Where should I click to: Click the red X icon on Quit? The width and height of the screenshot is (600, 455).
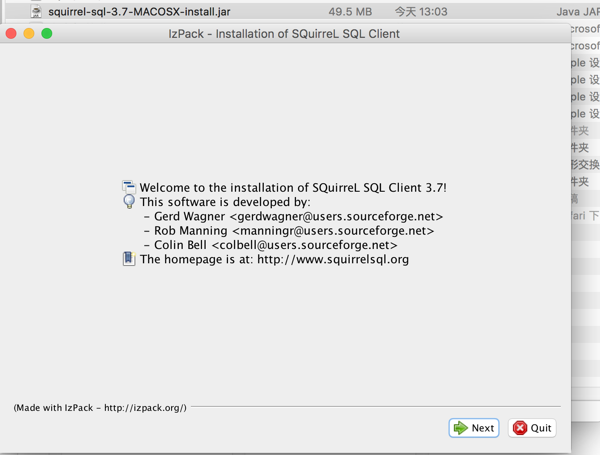point(520,428)
